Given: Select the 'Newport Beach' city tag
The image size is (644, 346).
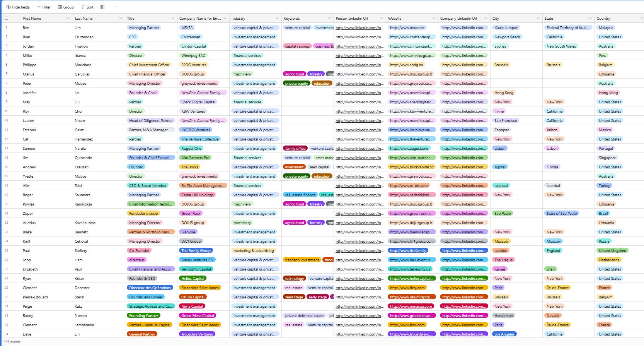Looking at the screenshot, I should point(507,37).
